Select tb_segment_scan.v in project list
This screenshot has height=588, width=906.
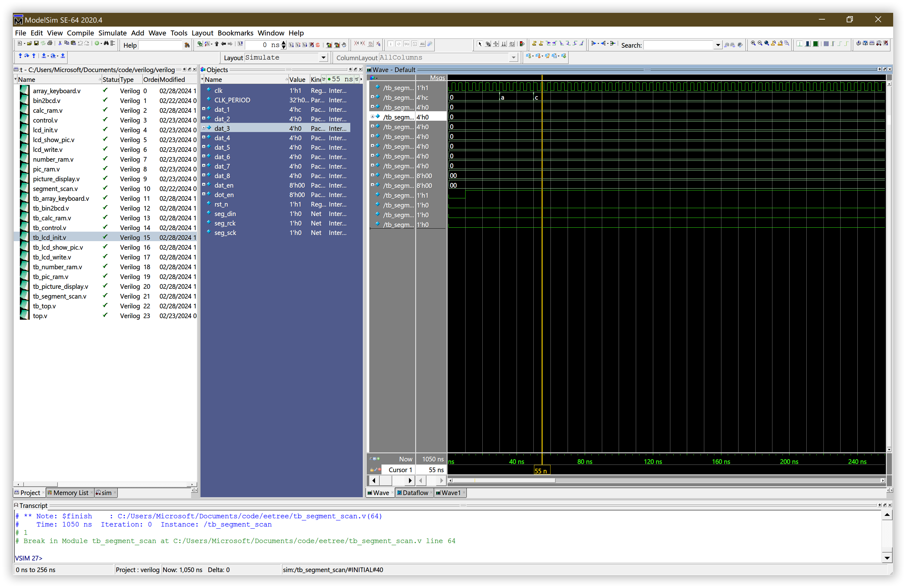click(59, 296)
